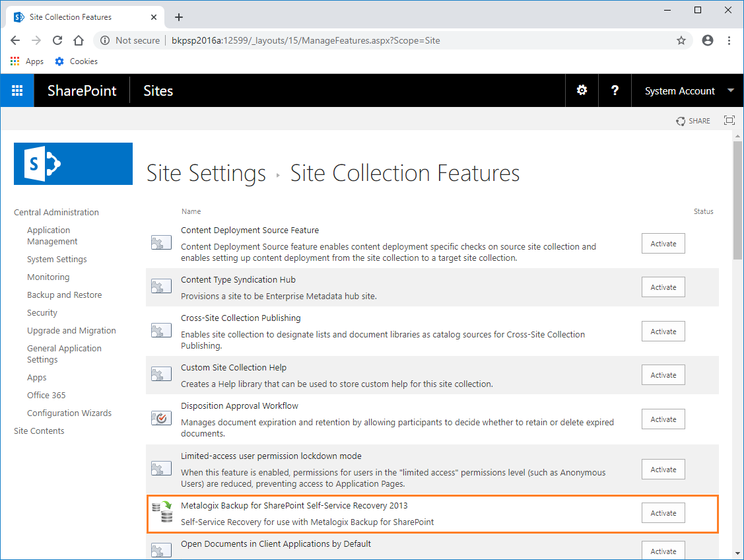Expand the System Account dropdown arrow

pos(731,90)
